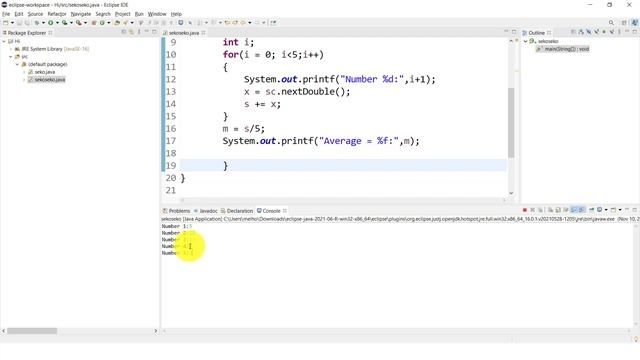Switch to the Problems tab
The height and width of the screenshot is (360, 640).
click(x=176, y=211)
